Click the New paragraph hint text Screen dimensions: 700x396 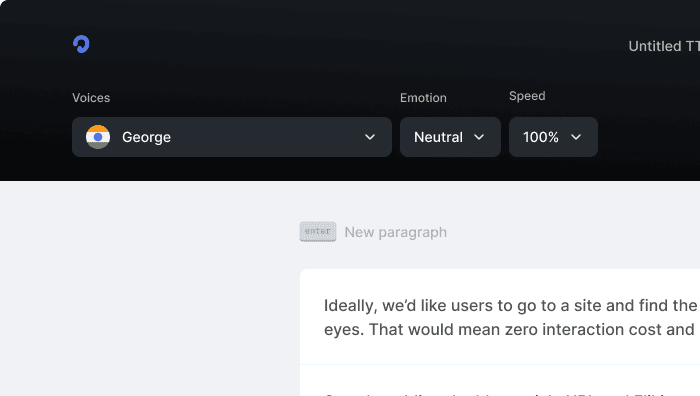coord(396,232)
